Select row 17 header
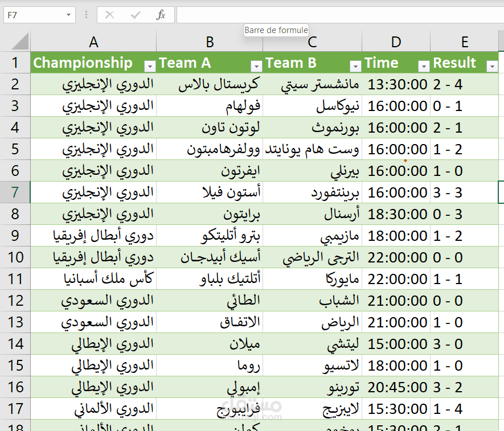Viewport: 504px width, 431px height. coord(15,408)
